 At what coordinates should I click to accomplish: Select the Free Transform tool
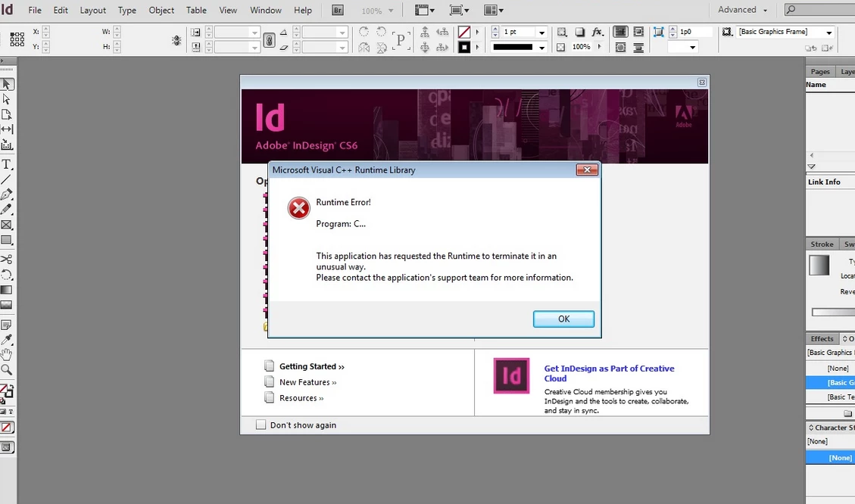pyautogui.click(x=7, y=275)
